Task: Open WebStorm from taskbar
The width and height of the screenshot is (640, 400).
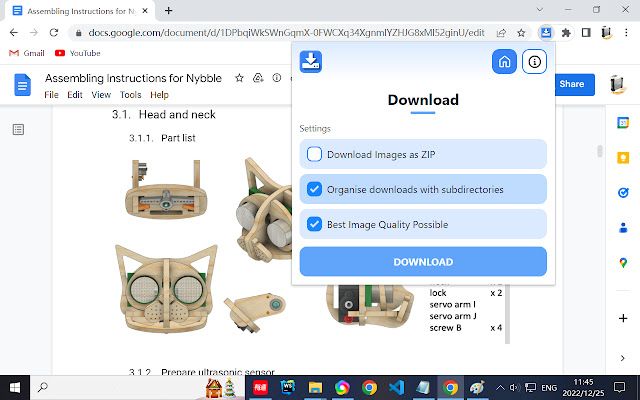Action: click(x=288, y=387)
